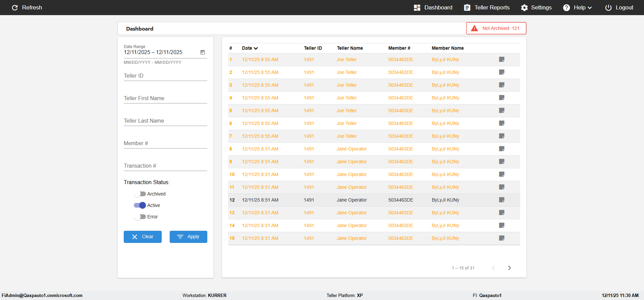Viewport: 644px width, 300px height.
Task: Open the note icon for row 5
Action: click(x=502, y=111)
